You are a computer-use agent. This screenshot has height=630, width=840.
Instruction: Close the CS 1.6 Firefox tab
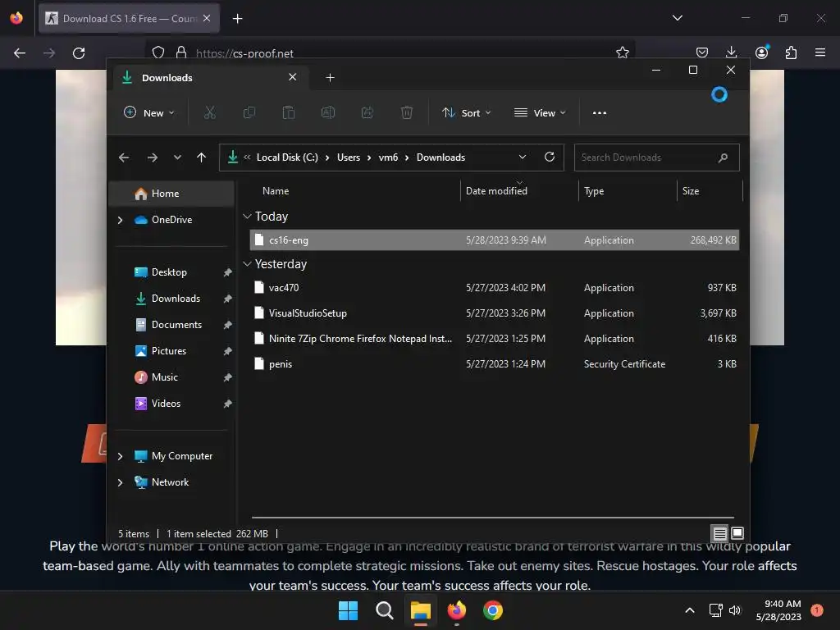click(x=207, y=18)
